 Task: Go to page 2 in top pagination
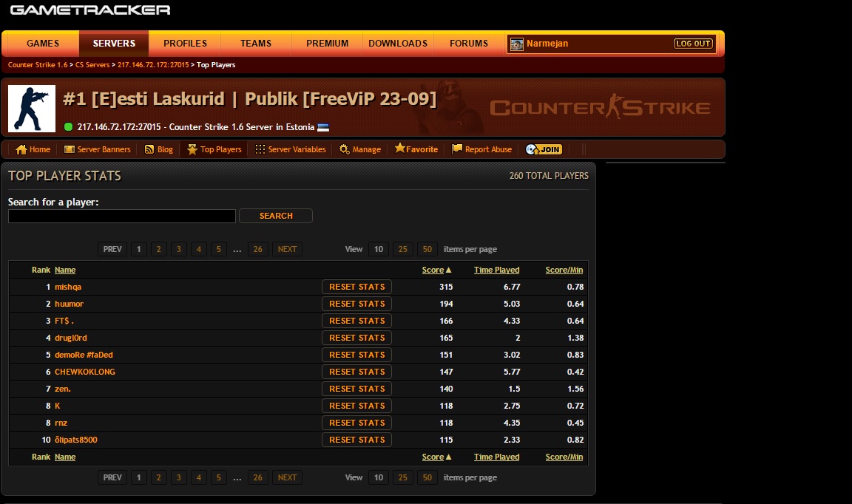click(159, 249)
